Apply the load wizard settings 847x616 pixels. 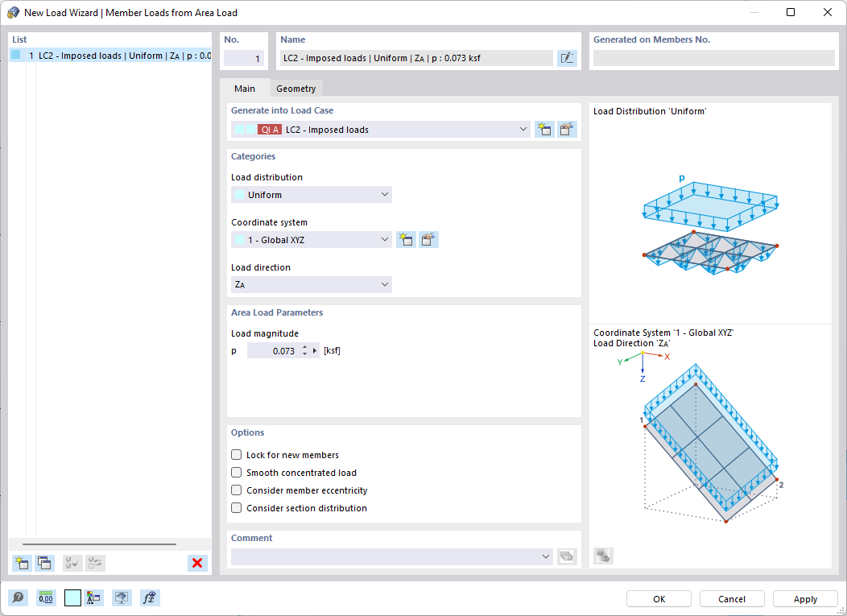tap(804, 598)
